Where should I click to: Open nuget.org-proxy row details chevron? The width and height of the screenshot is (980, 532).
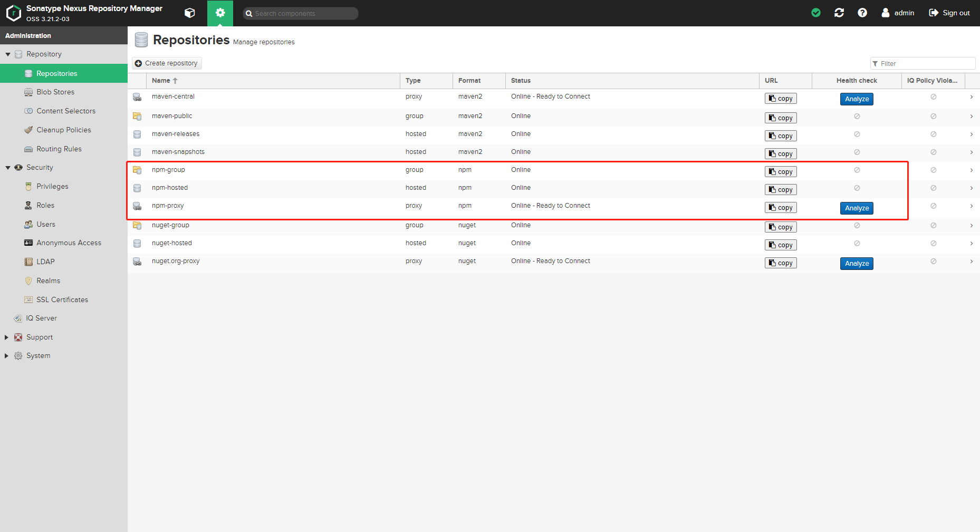coord(972,262)
